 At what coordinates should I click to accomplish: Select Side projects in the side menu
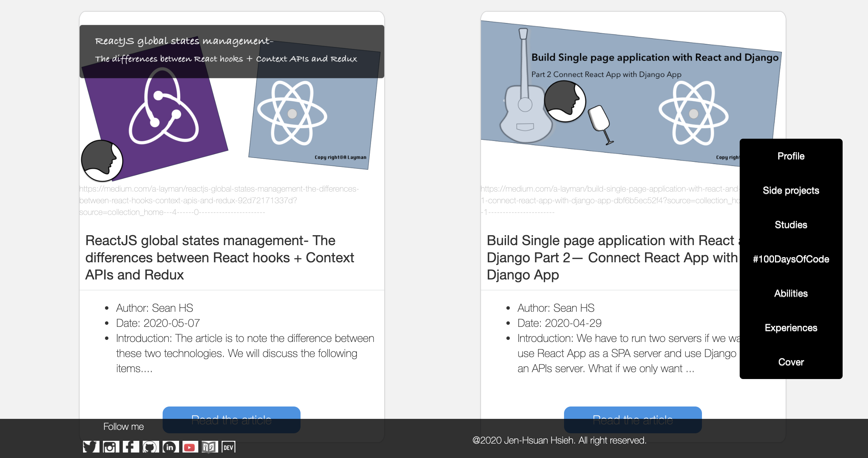(791, 191)
